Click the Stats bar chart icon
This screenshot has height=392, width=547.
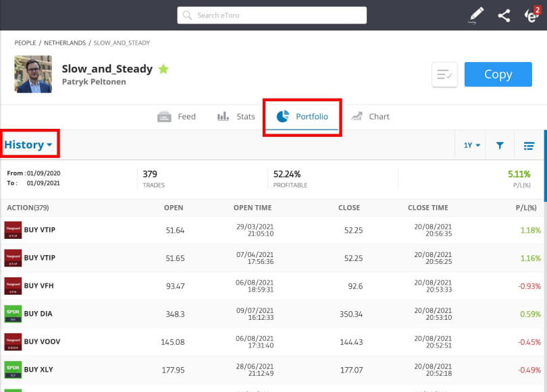(223, 116)
